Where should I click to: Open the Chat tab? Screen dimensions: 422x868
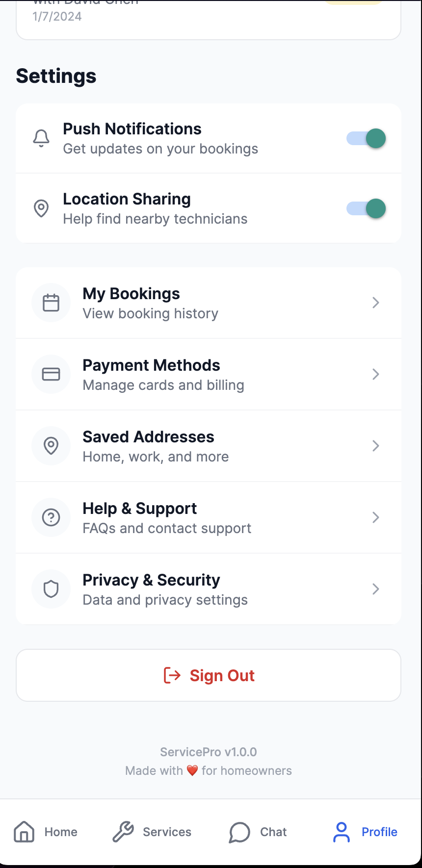tap(258, 832)
